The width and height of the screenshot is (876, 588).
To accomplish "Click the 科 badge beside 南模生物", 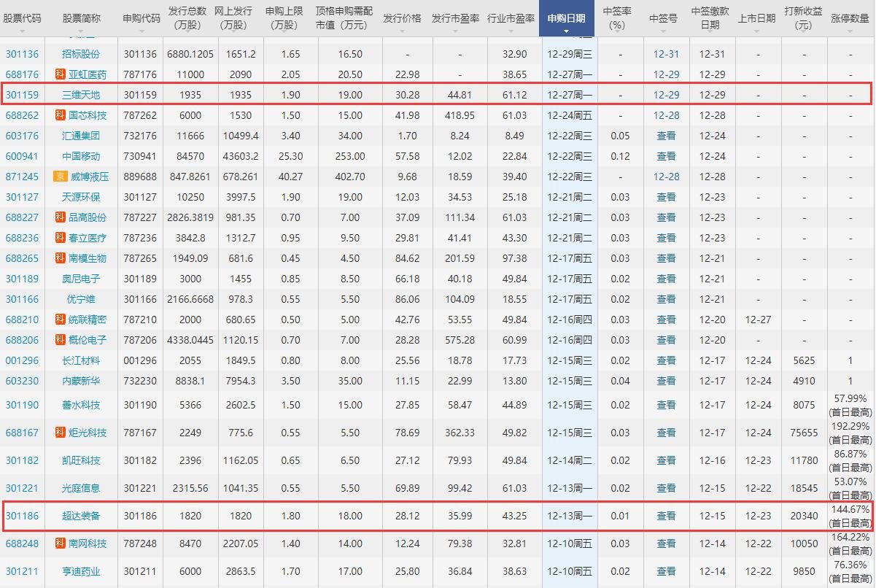I will [61, 258].
